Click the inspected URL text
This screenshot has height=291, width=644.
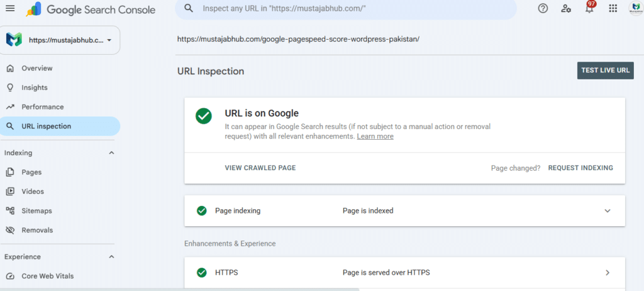click(298, 40)
